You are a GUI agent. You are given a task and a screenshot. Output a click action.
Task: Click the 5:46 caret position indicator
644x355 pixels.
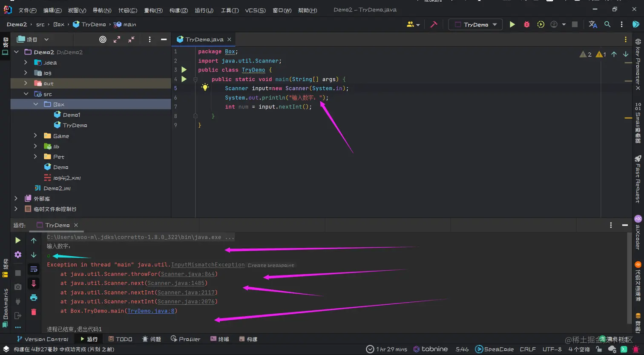pyautogui.click(x=462, y=349)
